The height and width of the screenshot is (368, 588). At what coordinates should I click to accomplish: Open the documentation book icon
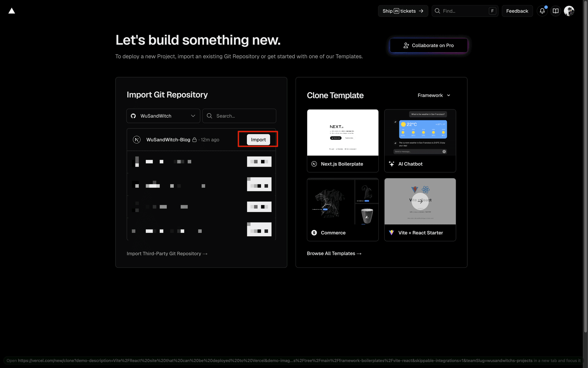click(556, 11)
